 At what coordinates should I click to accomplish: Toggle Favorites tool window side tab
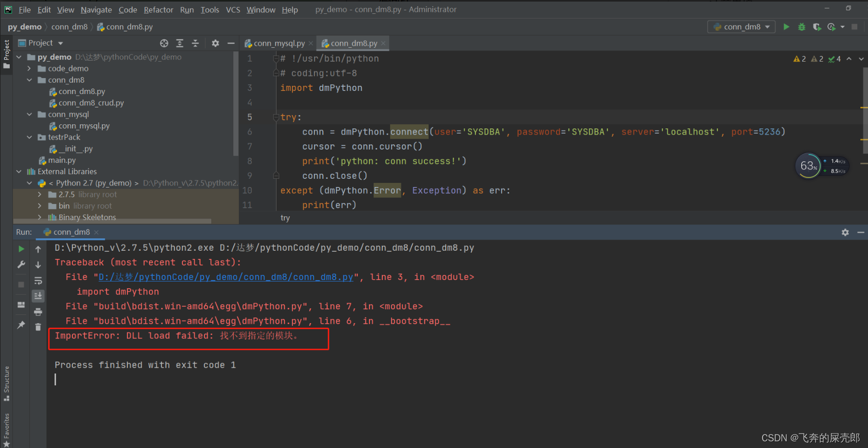[x=6, y=430]
